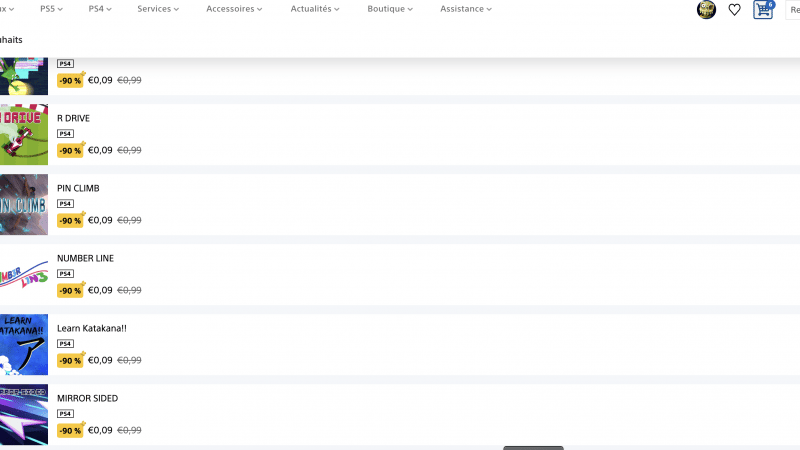Click the €0,09 price of R DRIVE

(x=100, y=150)
